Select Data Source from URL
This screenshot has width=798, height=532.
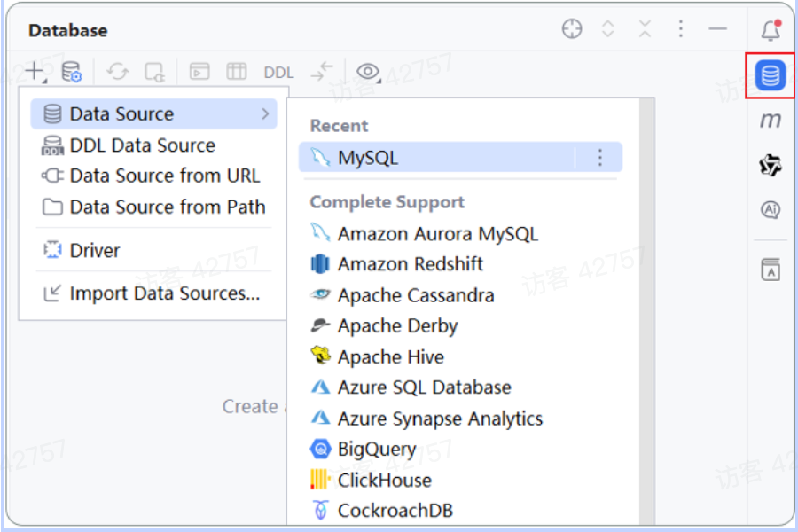(x=164, y=176)
